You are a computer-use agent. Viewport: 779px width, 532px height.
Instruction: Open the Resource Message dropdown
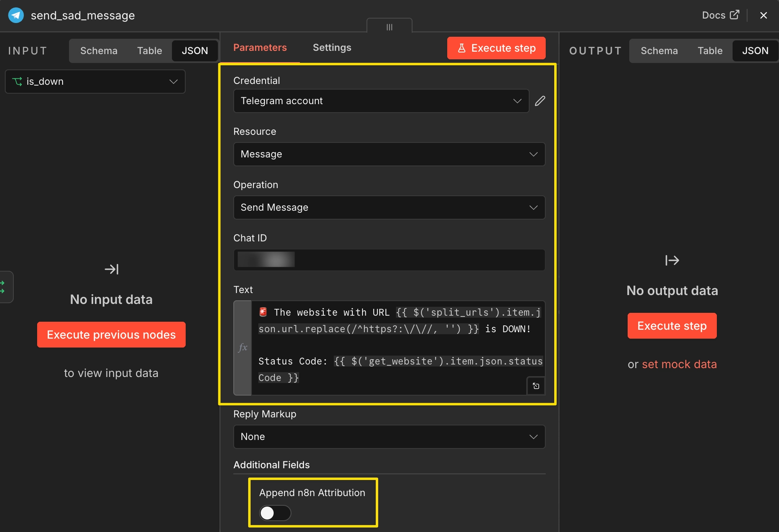point(389,154)
